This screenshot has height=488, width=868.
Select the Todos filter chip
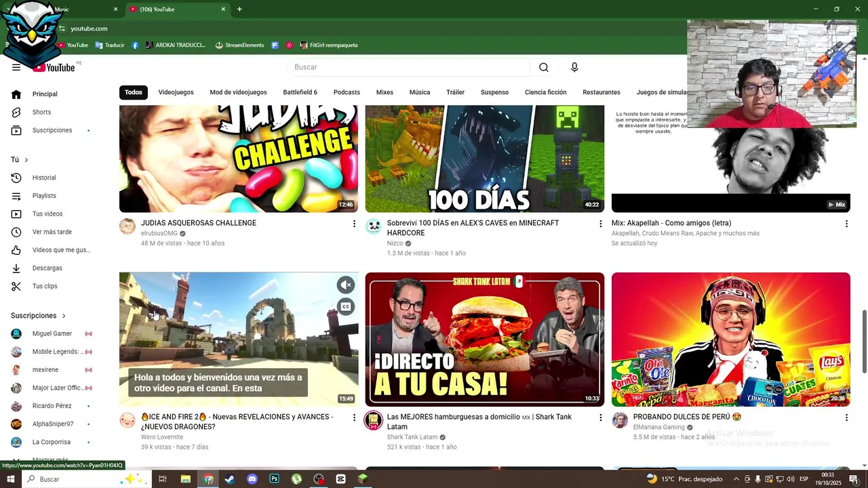134,92
